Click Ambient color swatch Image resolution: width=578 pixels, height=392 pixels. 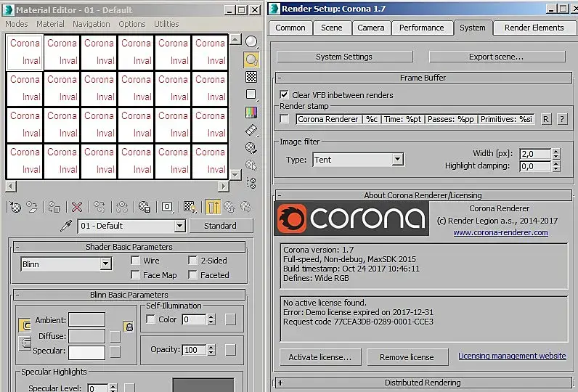pos(86,319)
